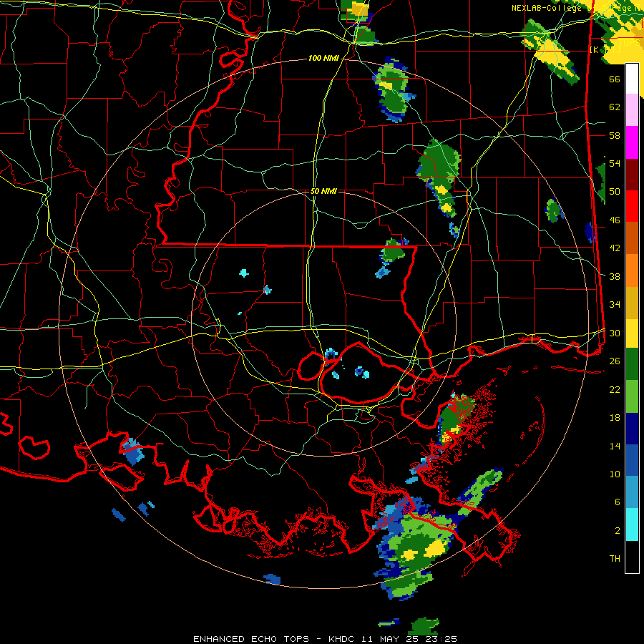
Task: Click the 42 scale label
Action: click(615, 248)
